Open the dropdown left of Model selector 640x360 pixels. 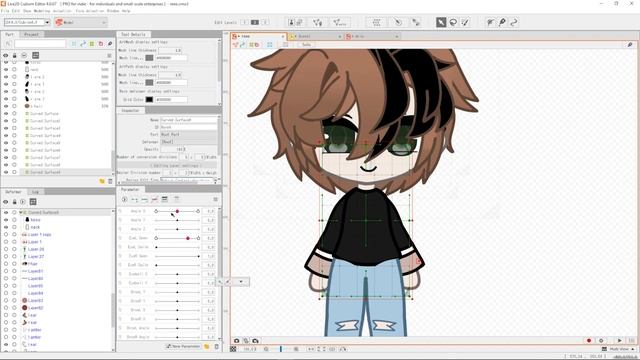click(x=47, y=22)
